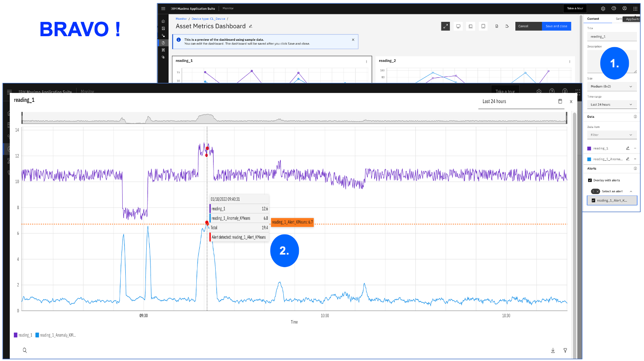
Task: Click the chart overview zoom bar
Action: coord(294,118)
